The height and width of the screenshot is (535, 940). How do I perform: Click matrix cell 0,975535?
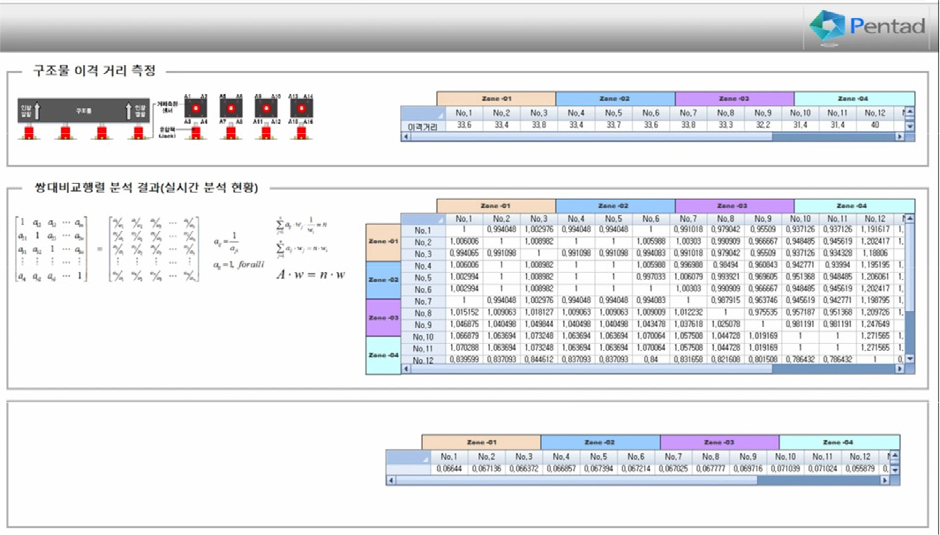(763, 312)
